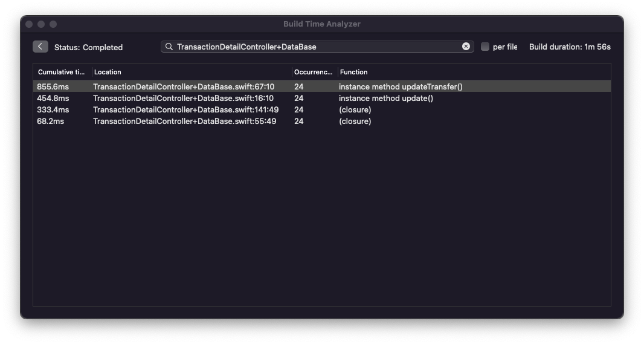Screen dimensions: 644x344
Task: Click the search magnifier icon
Action: (169, 47)
